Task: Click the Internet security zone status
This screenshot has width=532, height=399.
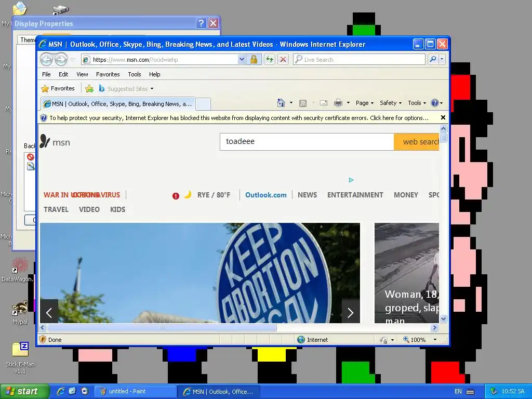Action: 312,340
